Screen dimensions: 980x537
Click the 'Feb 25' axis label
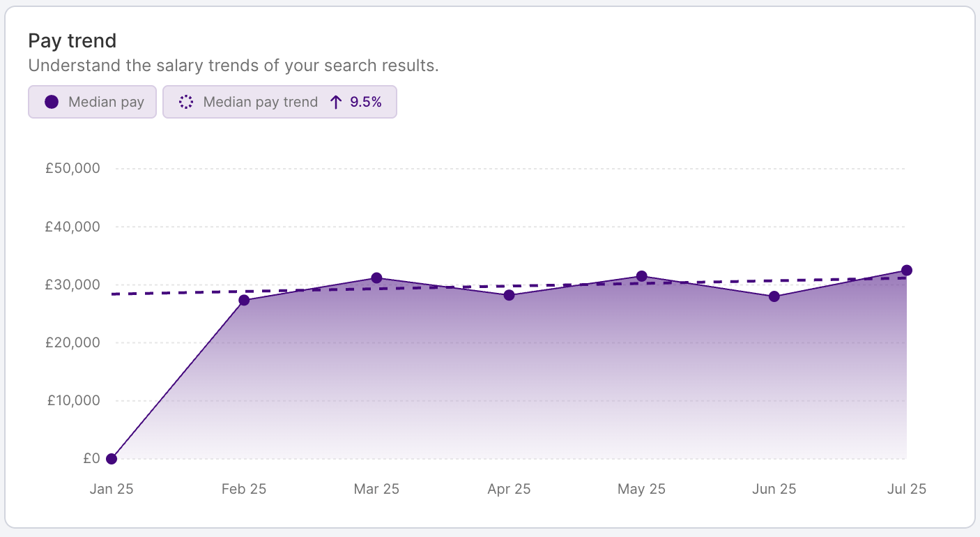244,489
